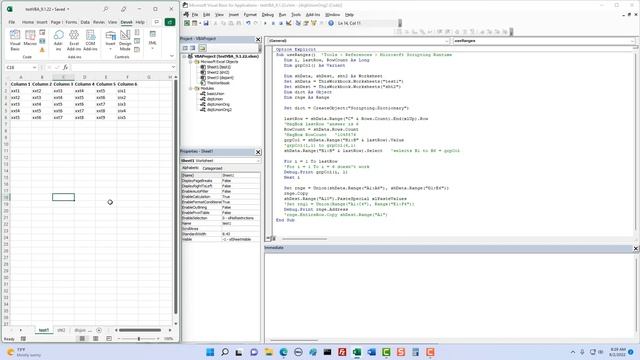The width and height of the screenshot is (640, 360).
Task: Click Excel horizontal scrollbar thumb
Action: click(x=140, y=330)
